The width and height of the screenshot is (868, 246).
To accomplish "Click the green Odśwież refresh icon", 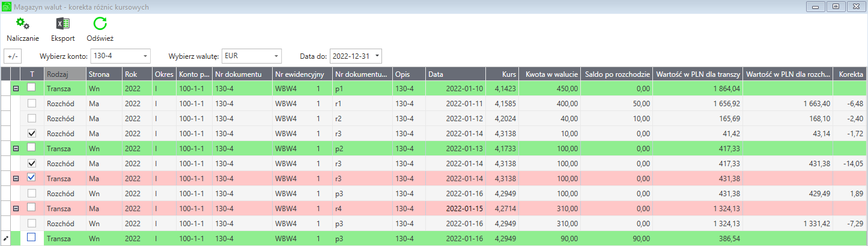I will click(x=100, y=24).
